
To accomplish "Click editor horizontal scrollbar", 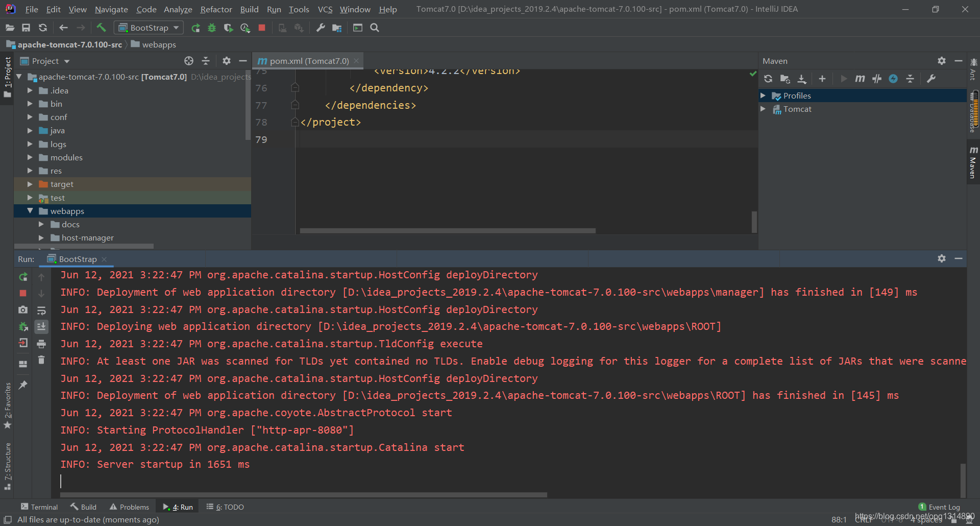I will pos(448,231).
